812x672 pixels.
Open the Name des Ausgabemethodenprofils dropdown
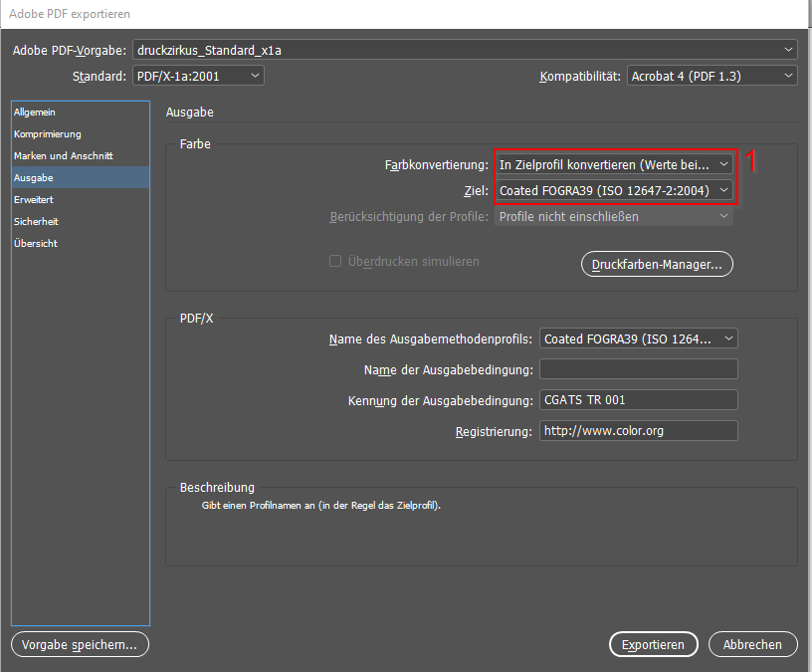pos(638,339)
